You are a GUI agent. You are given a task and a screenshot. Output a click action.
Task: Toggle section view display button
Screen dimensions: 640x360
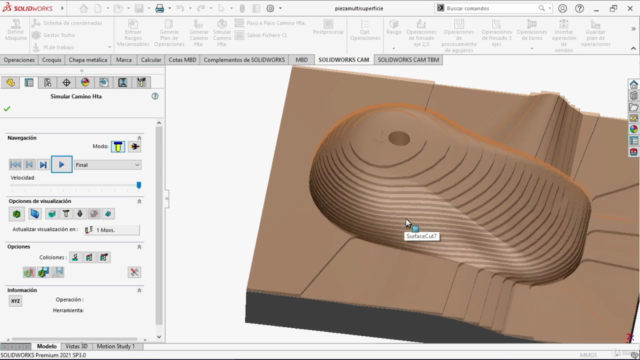coord(108,214)
